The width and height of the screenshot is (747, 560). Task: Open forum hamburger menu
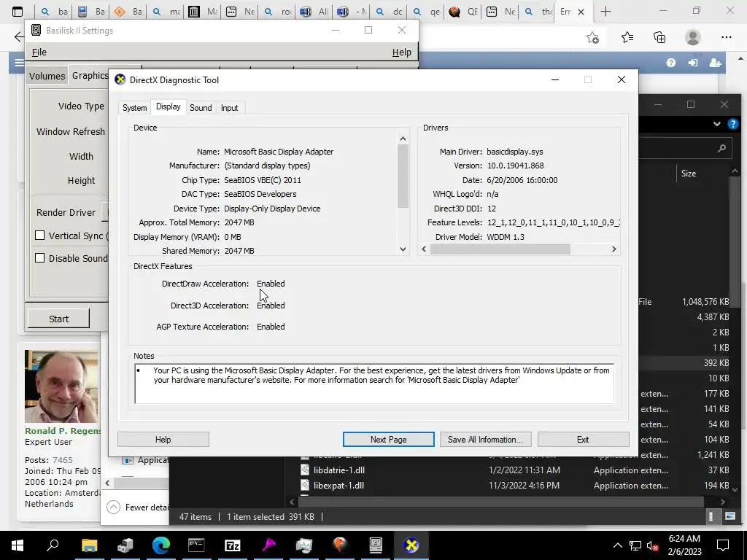pos(18,63)
